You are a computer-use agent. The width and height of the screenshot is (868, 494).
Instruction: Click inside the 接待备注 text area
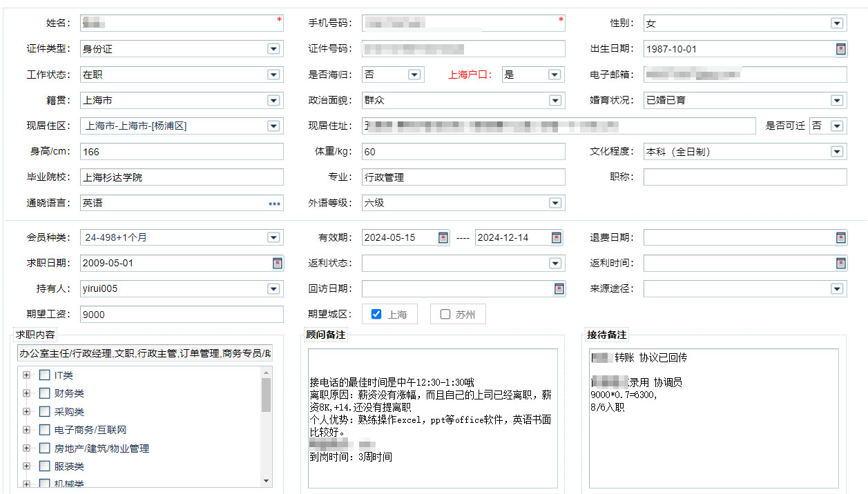713,419
